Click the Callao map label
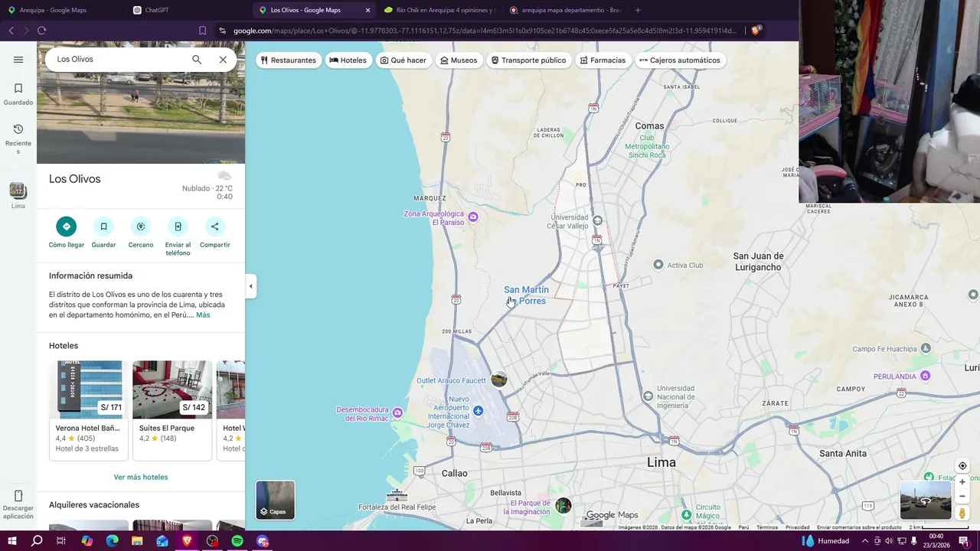This screenshot has height=551, width=980. tap(454, 474)
